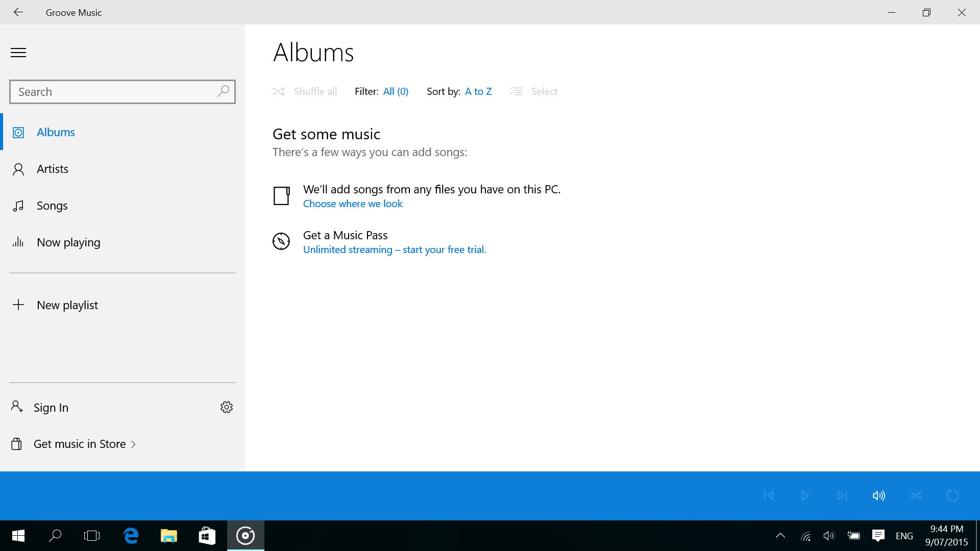This screenshot has height=551, width=980.
Task: Click the Select list toggle
Action: coord(534,91)
